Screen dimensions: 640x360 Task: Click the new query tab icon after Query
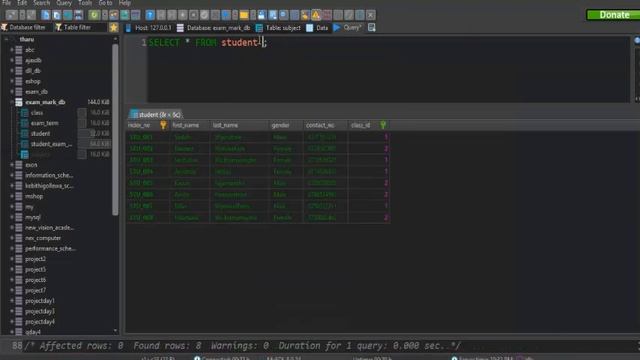point(371,27)
